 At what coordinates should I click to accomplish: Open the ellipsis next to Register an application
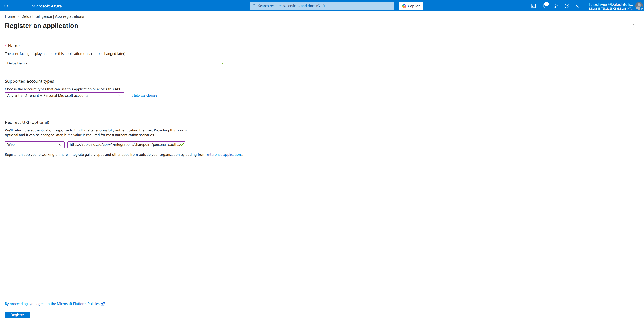(x=87, y=26)
